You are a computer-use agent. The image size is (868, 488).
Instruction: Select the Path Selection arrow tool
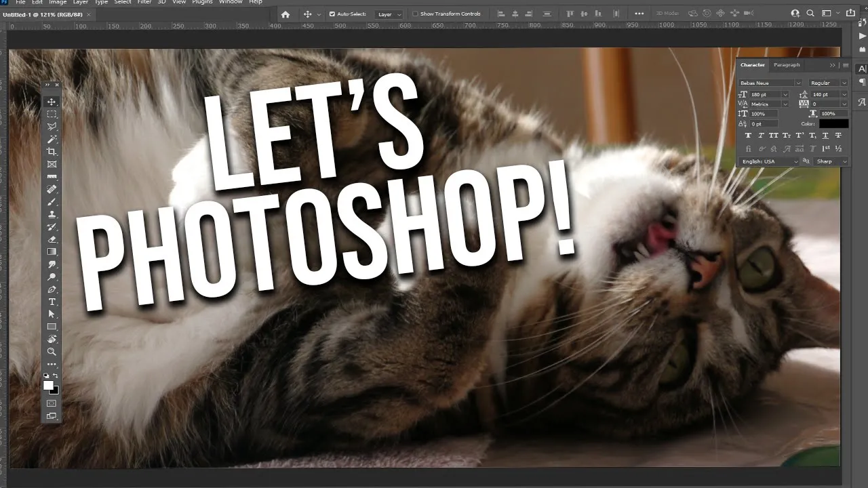pos(52,314)
